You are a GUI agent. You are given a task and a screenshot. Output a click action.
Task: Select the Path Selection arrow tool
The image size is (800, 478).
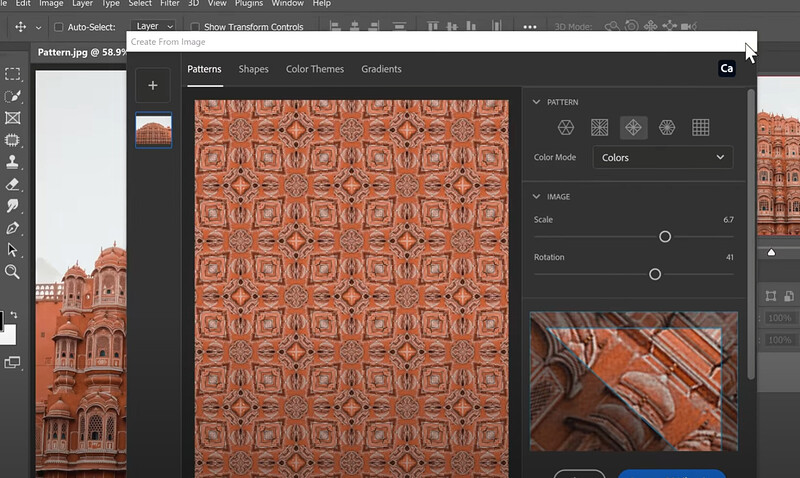tap(13, 249)
